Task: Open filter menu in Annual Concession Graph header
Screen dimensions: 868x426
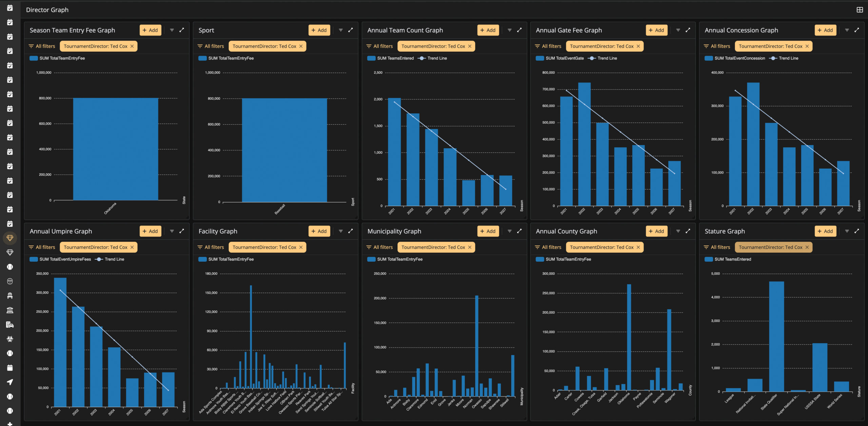Action: click(847, 30)
